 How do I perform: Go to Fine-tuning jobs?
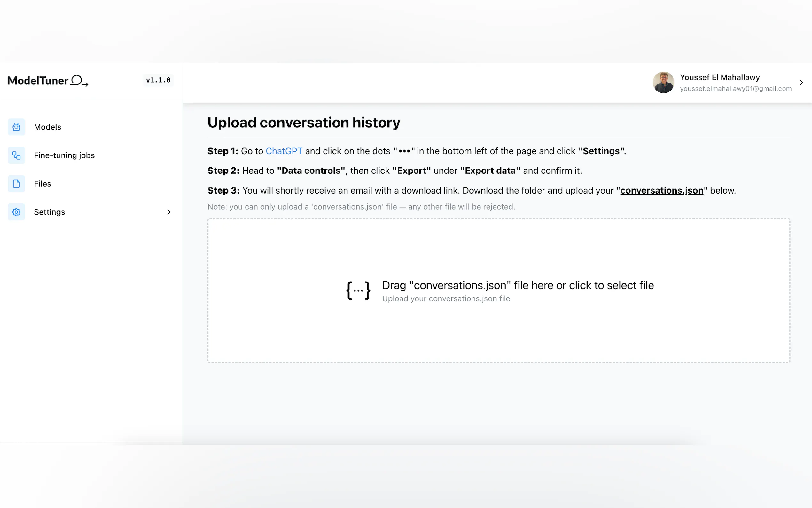tap(64, 155)
